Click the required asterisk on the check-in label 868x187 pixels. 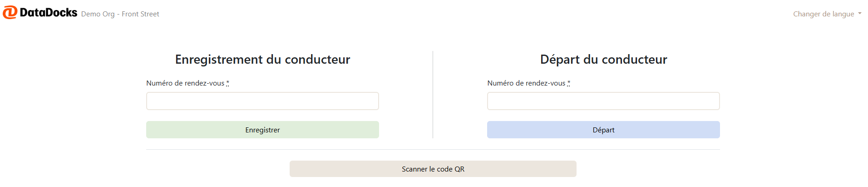[x=227, y=83]
